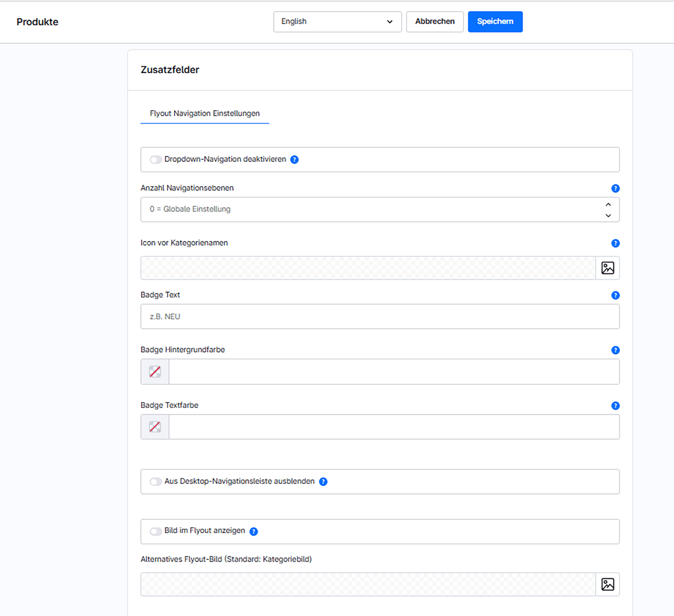Open media picker for Alternatives Flyout-Bild
The width and height of the screenshot is (674, 616).
607,584
